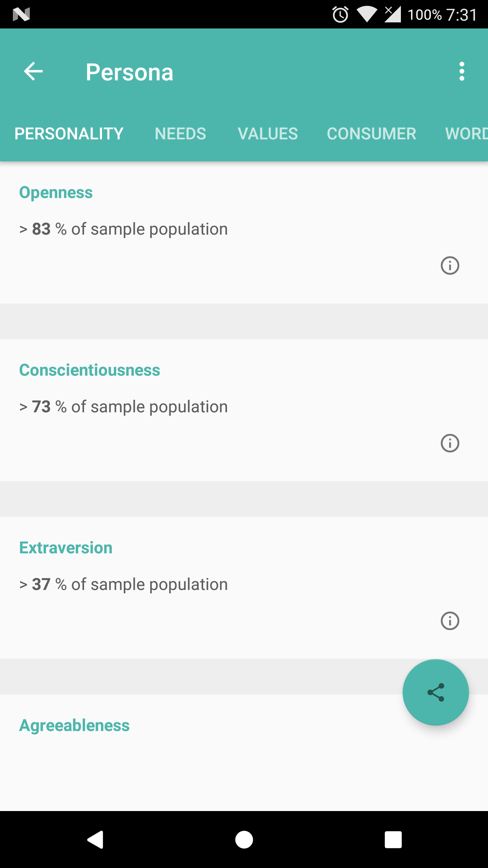Switch to the VALUES tab

point(268,134)
